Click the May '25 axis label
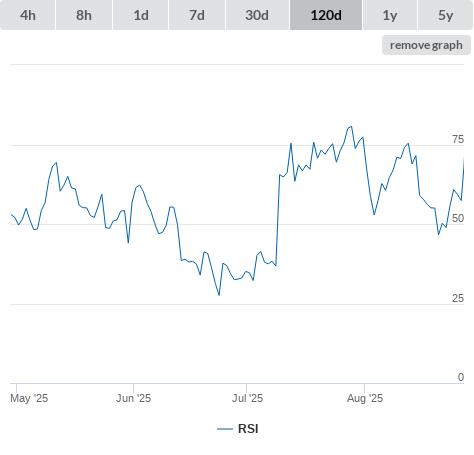The height and width of the screenshot is (455, 474). 29,398
